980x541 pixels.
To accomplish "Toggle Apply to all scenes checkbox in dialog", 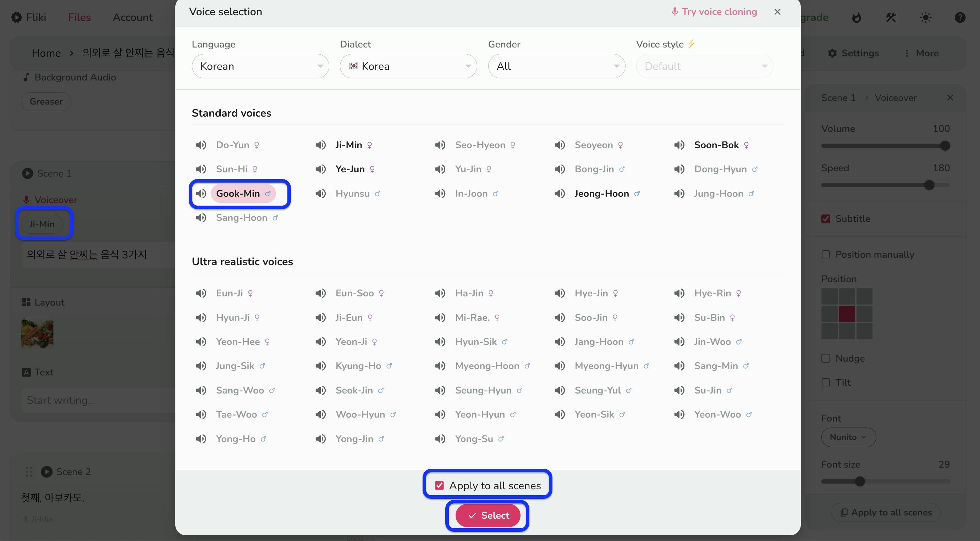I will pyautogui.click(x=439, y=485).
